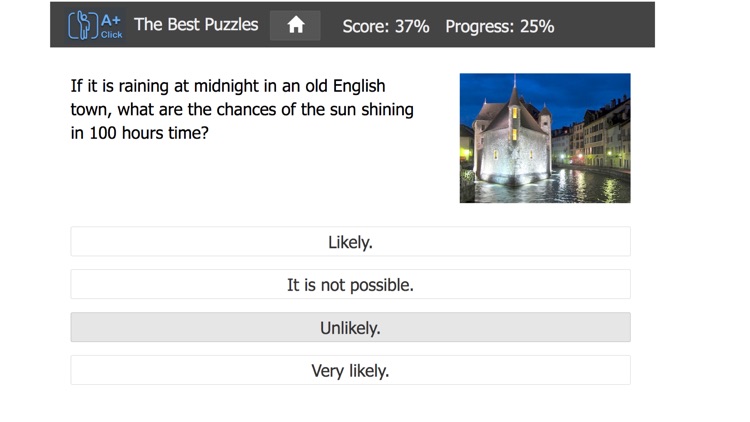Click the "A+" text in the logo
Image resolution: width=750 pixels, height=422 pixels.
(x=111, y=19)
